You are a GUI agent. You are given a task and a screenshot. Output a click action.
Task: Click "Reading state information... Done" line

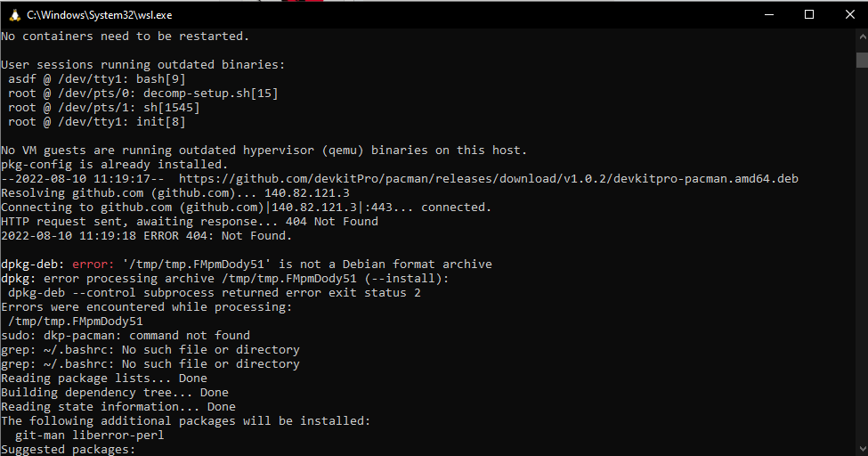118,407
